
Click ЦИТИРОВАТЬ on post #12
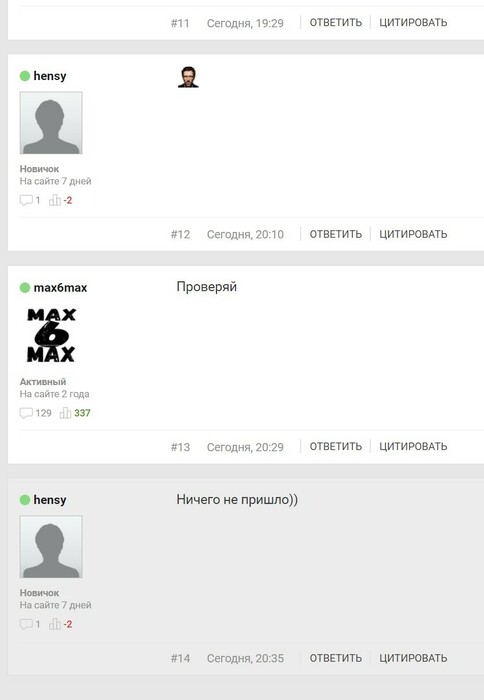413,234
